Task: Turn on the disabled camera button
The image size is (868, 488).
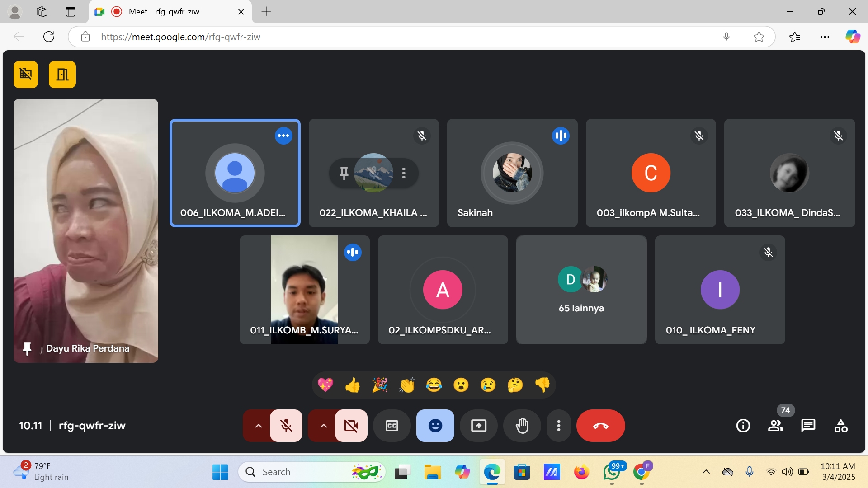Action: [x=351, y=426]
